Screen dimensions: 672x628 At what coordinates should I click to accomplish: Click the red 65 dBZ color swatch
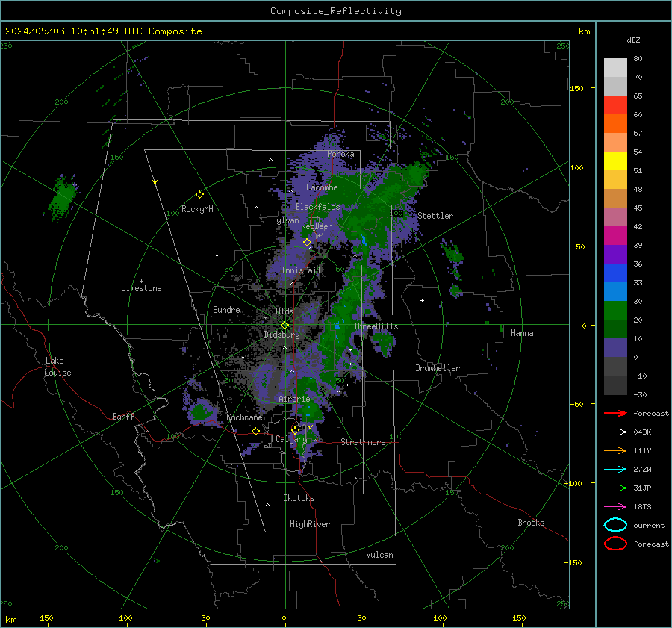click(x=615, y=105)
